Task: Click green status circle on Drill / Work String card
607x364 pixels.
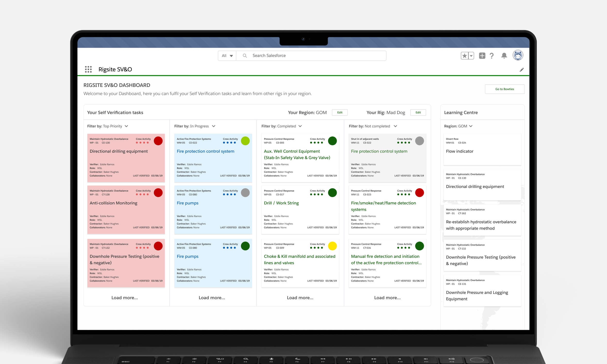Action: tap(332, 192)
